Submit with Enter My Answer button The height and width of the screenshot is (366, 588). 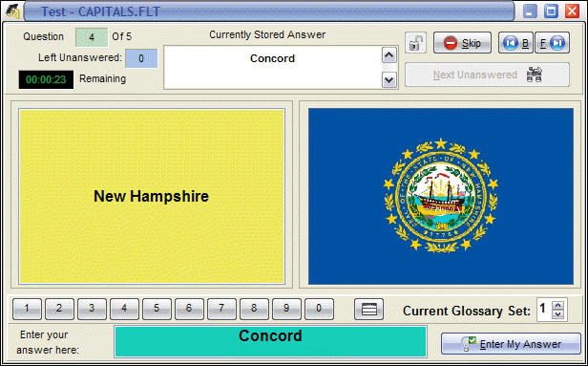pyautogui.click(x=511, y=343)
